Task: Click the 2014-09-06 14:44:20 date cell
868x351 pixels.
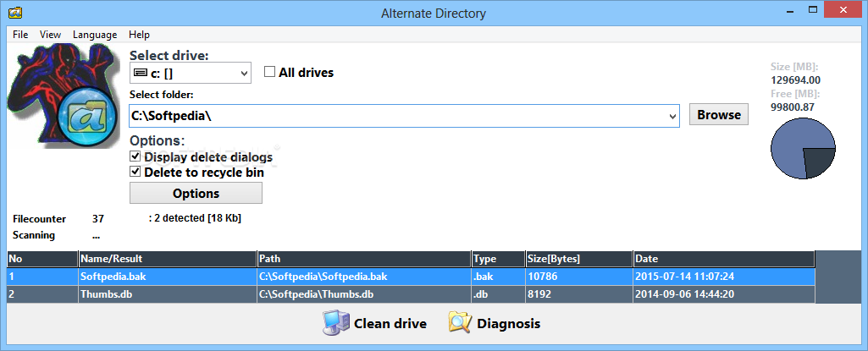Action: (x=724, y=294)
